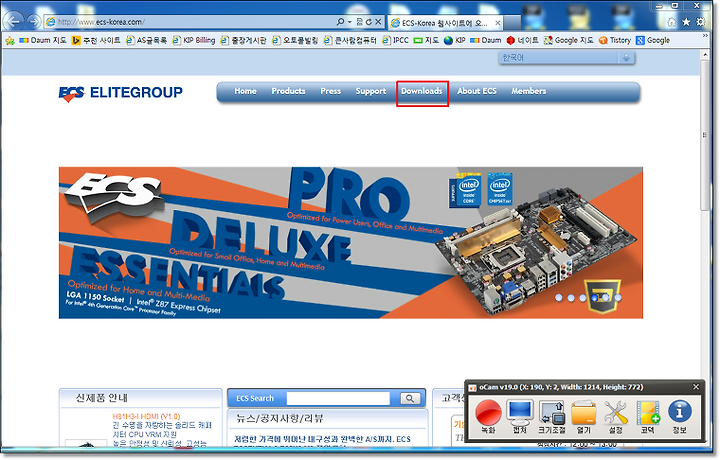Open 오토콜빌링 bookmark
This screenshot has height=460, width=720.
pyautogui.click(x=295, y=40)
